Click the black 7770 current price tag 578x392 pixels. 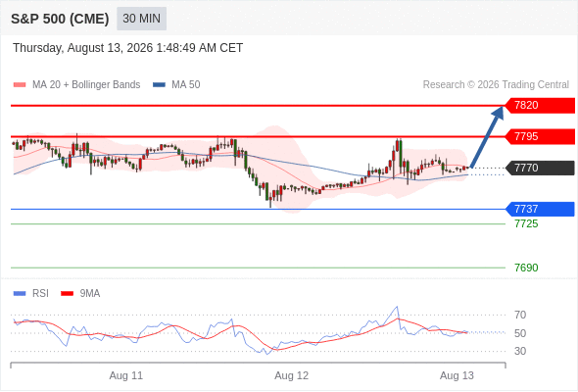540,169
